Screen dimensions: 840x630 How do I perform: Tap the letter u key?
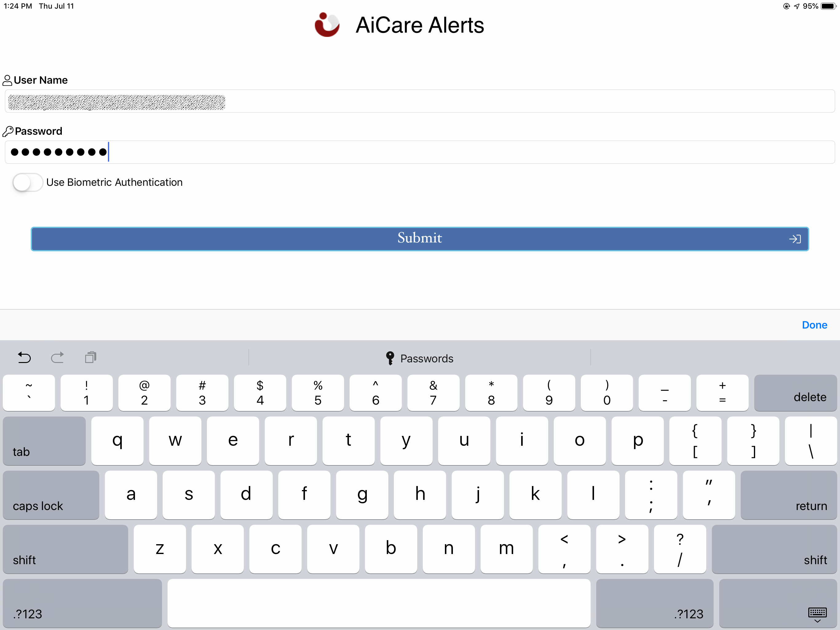(464, 441)
